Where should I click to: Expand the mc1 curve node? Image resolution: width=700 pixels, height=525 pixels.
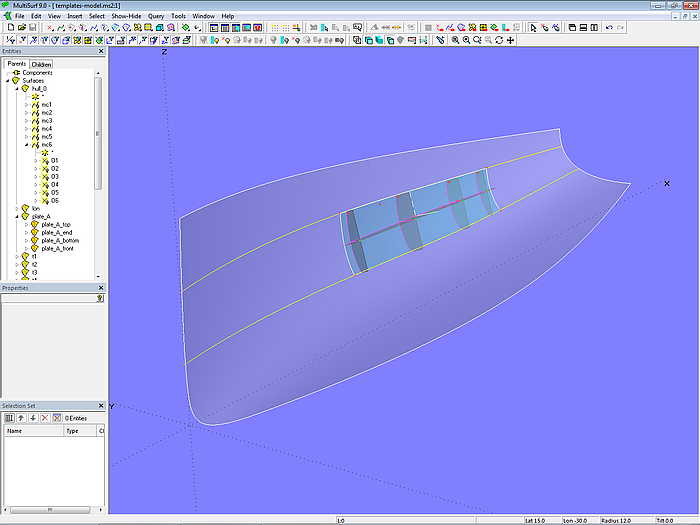[27, 105]
